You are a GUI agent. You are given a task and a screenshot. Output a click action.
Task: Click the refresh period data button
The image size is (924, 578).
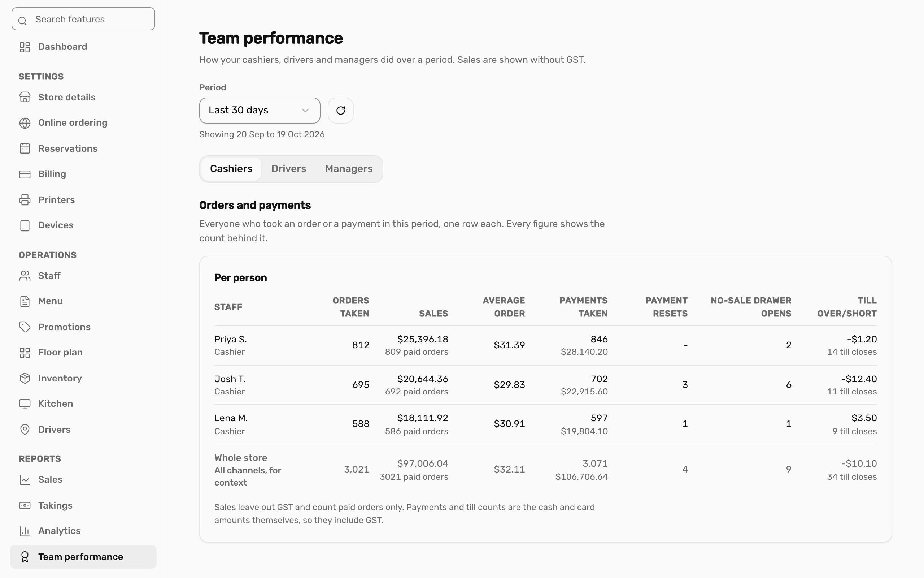(x=341, y=111)
